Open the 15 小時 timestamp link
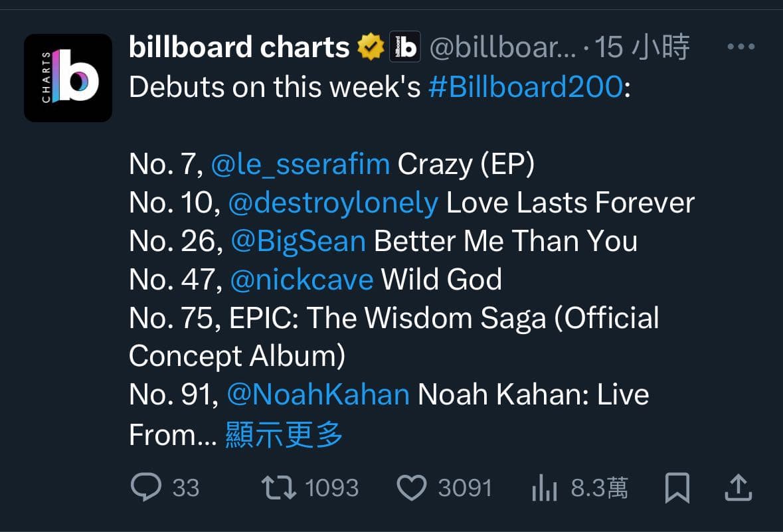 pyautogui.click(x=642, y=47)
